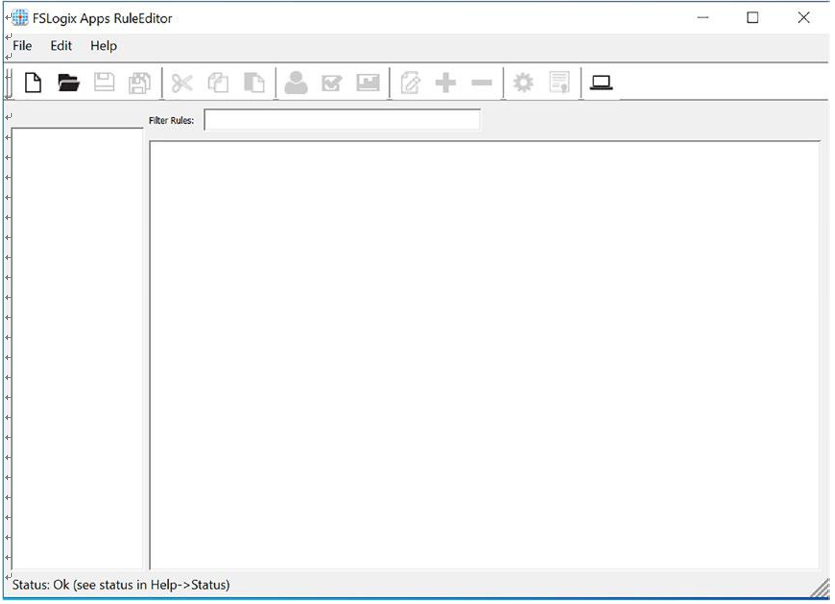The height and width of the screenshot is (604, 835).
Task: Click the window resize grip corner
Action: [x=820, y=589]
